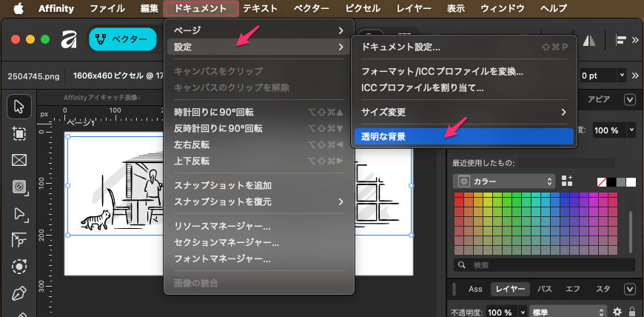Toggle the layer lock icon
The width and height of the screenshot is (644, 317).
pos(632,312)
